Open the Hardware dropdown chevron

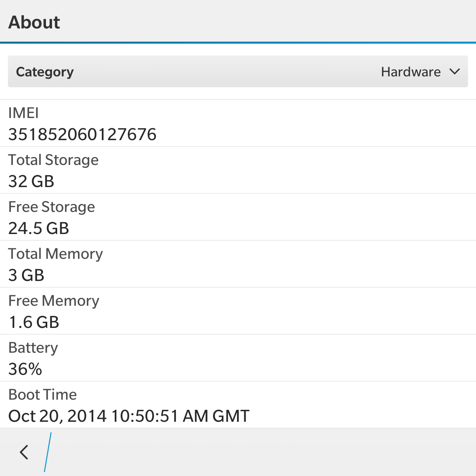(x=455, y=71)
